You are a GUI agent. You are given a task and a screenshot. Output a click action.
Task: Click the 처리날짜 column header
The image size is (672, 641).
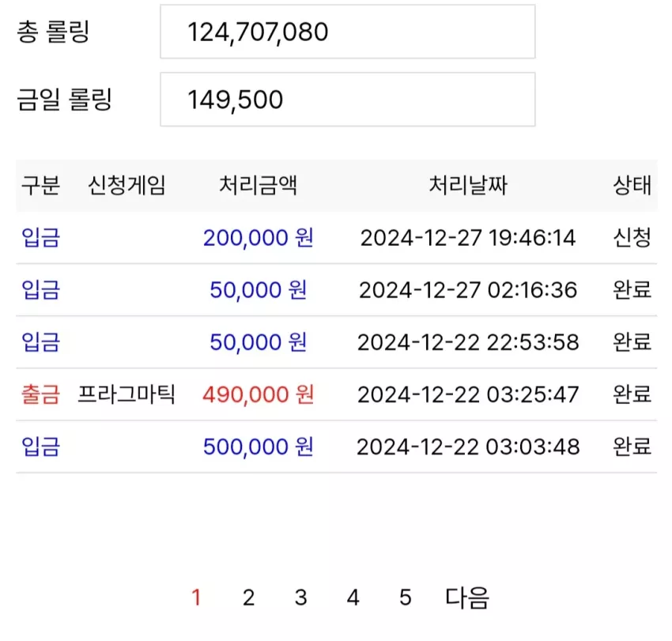coord(468,186)
